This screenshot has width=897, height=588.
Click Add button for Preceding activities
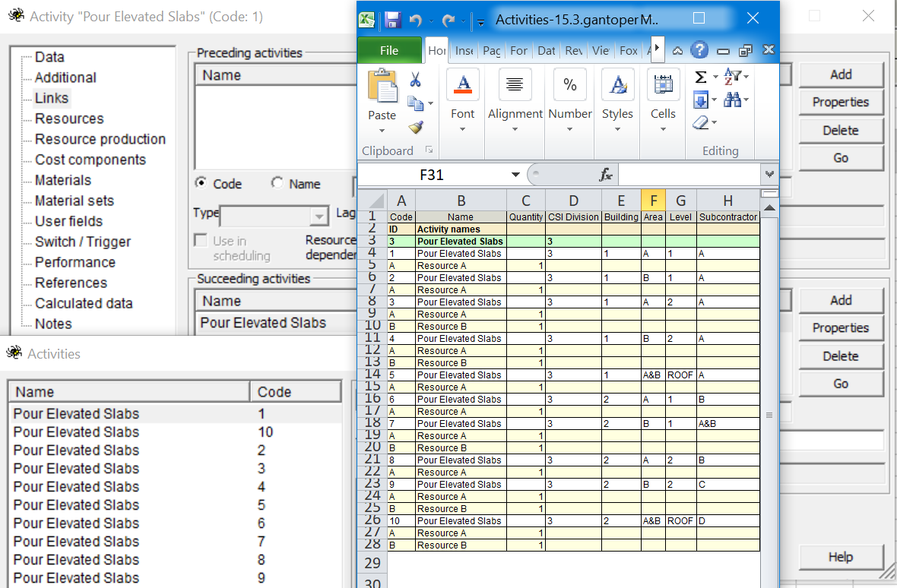click(841, 74)
